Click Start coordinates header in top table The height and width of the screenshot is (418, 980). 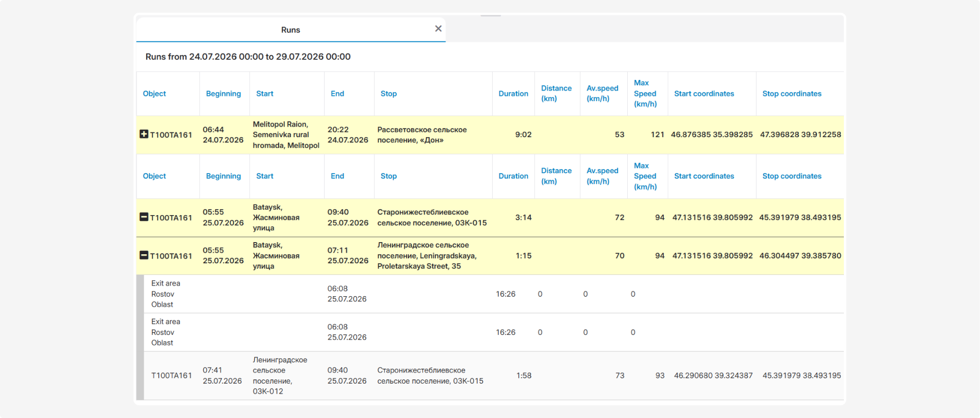tap(704, 93)
